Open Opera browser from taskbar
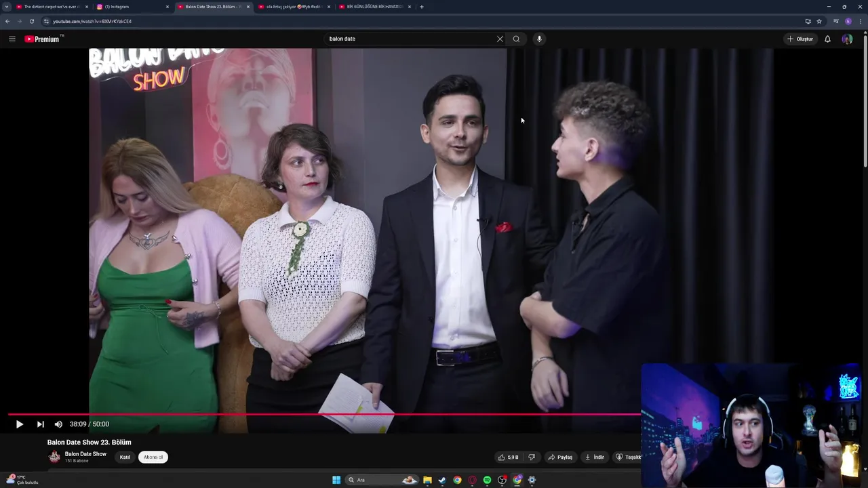The height and width of the screenshot is (488, 868). 472,480
